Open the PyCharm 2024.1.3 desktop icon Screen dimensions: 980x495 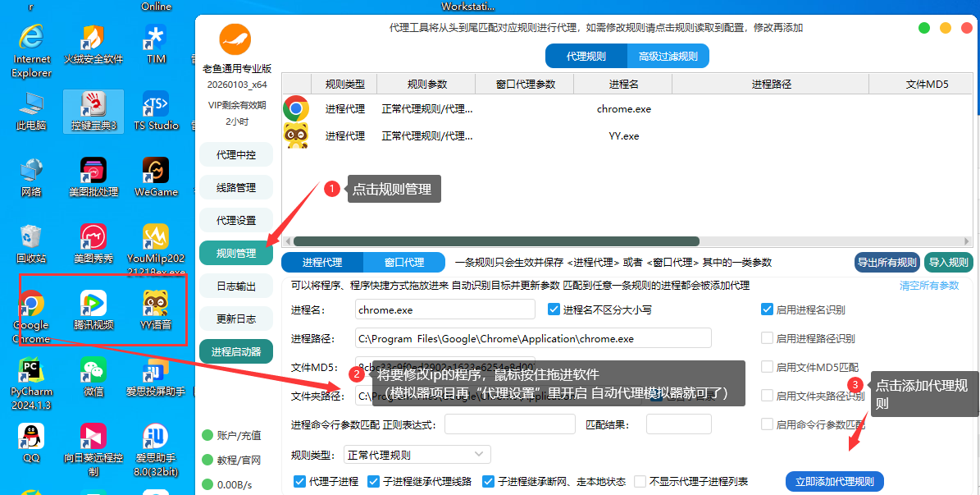click(31, 383)
